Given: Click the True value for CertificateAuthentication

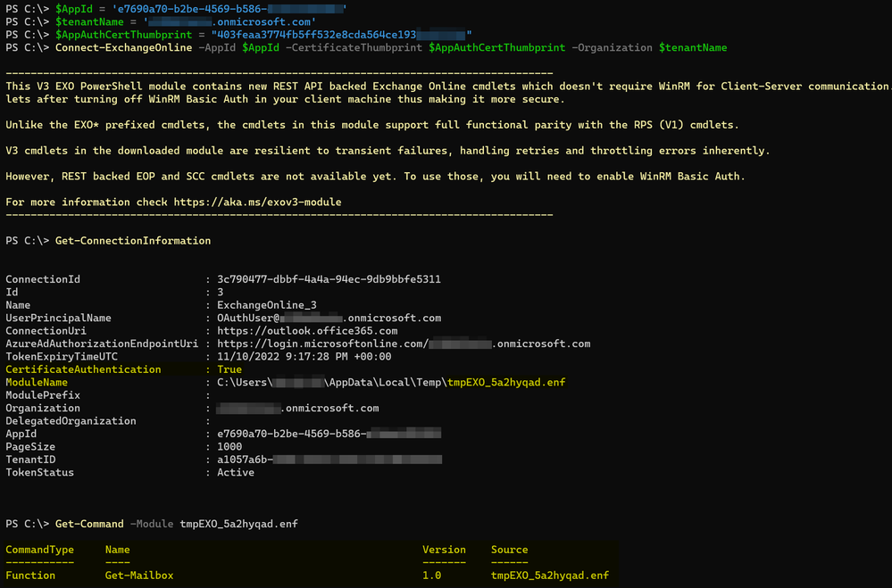Looking at the screenshot, I should pos(229,369).
